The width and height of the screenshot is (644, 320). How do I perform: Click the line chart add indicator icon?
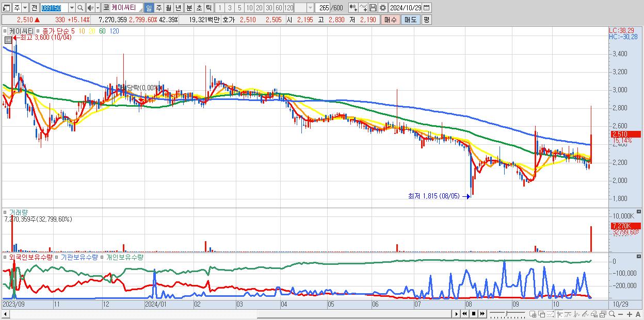coord(363,8)
